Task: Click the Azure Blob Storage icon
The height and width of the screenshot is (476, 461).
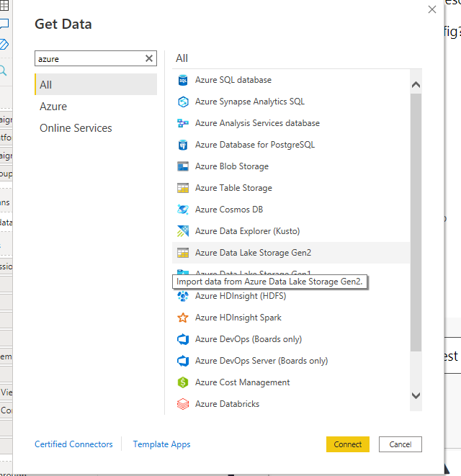Action: pos(183,166)
